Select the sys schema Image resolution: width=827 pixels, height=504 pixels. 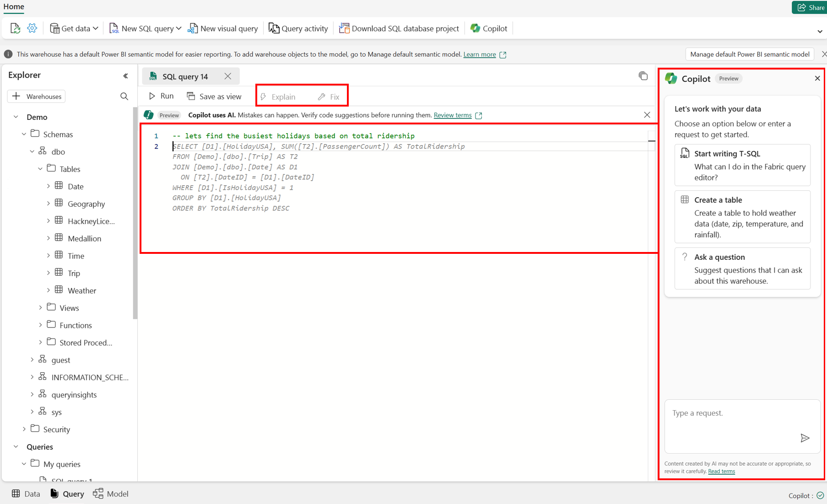tap(56, 412)
